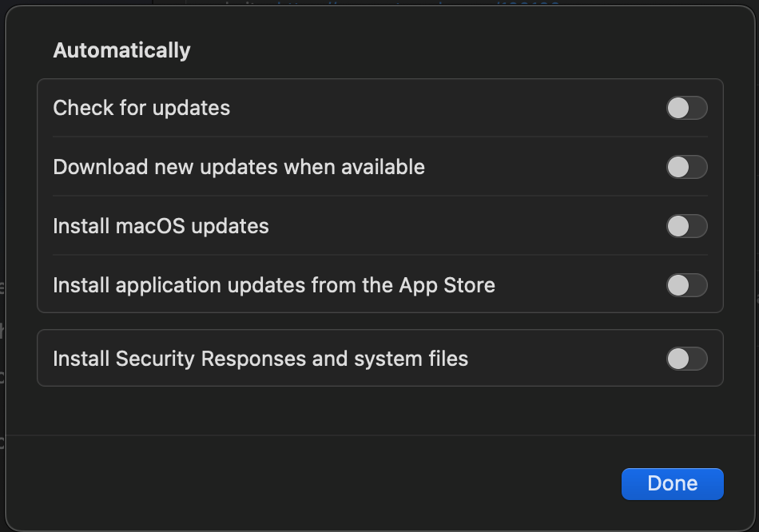Click the words App Store in the fourth row

[x=447, y=286]
